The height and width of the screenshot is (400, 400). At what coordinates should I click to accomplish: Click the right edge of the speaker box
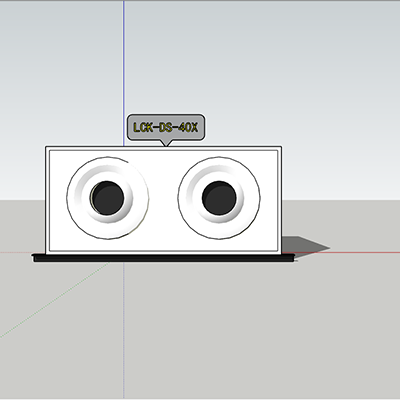(x=280, y=200)
